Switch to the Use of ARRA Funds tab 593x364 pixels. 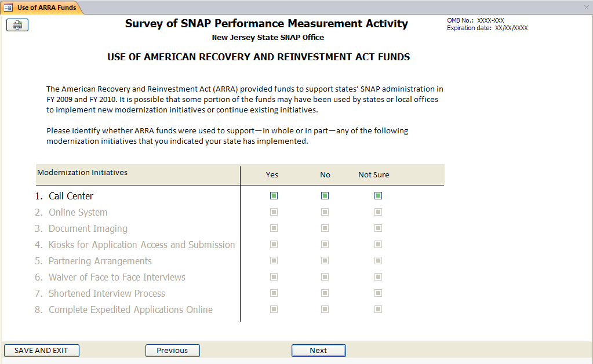[x=46, y=8]
